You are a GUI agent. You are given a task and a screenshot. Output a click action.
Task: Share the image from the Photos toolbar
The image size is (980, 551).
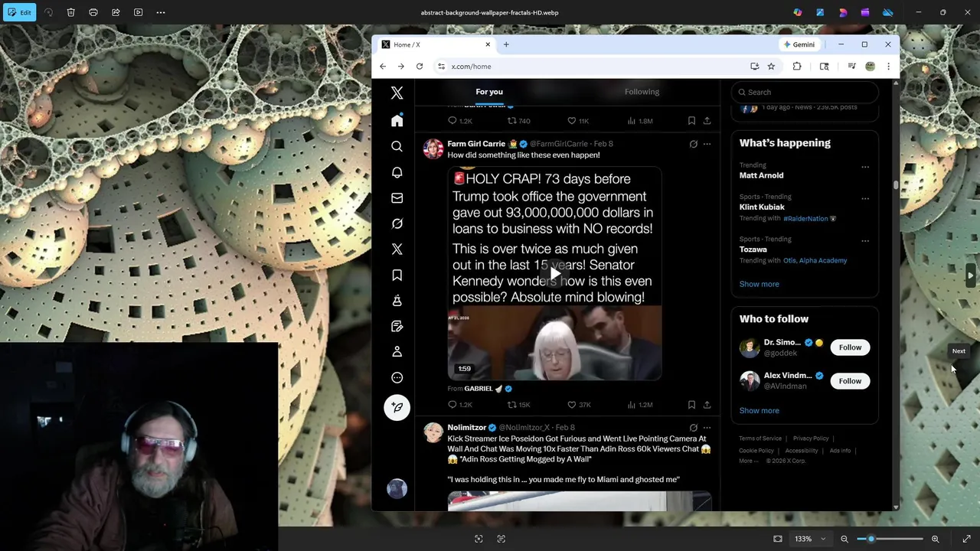point(116,12)
